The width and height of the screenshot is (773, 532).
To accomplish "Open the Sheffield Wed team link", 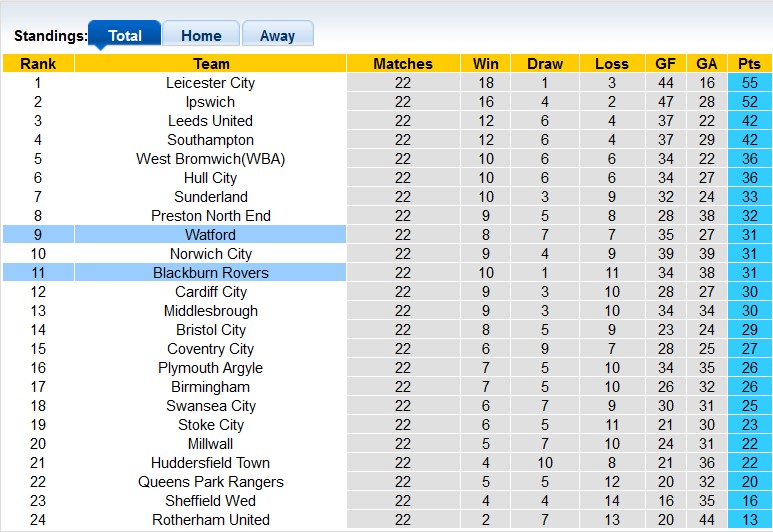I will coord(210,501).
